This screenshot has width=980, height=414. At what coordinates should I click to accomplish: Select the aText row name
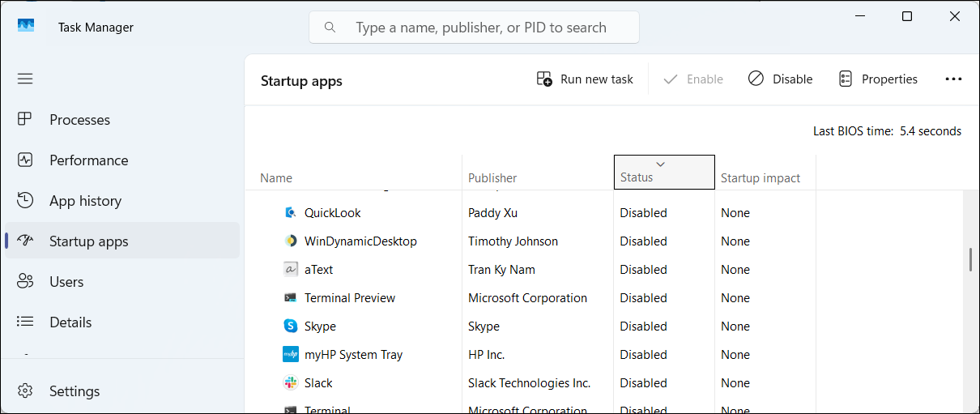(x=319, y=270)
